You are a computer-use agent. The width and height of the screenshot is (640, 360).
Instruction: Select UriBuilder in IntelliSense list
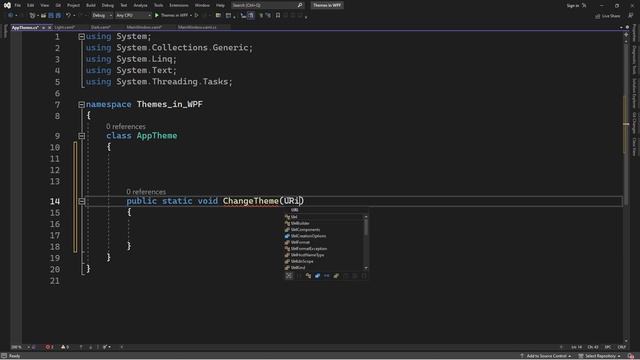point(324,223)
